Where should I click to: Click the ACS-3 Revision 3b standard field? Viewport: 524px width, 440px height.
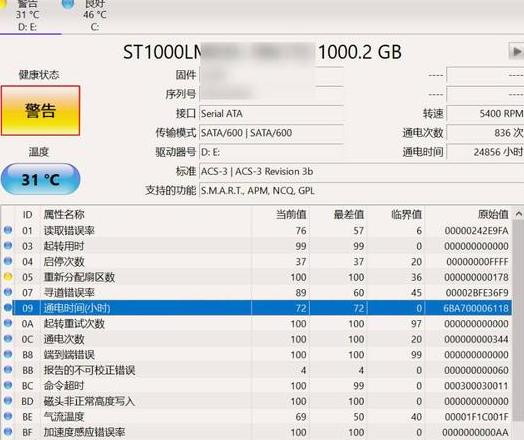(362, 172)
